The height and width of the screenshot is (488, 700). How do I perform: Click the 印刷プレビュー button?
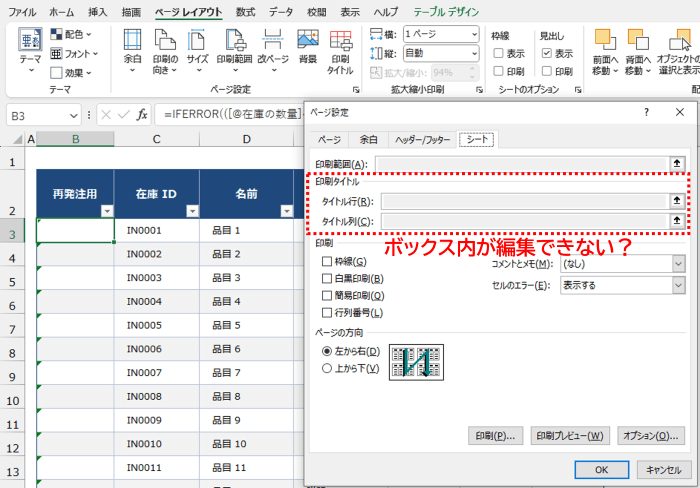point(570,436)
